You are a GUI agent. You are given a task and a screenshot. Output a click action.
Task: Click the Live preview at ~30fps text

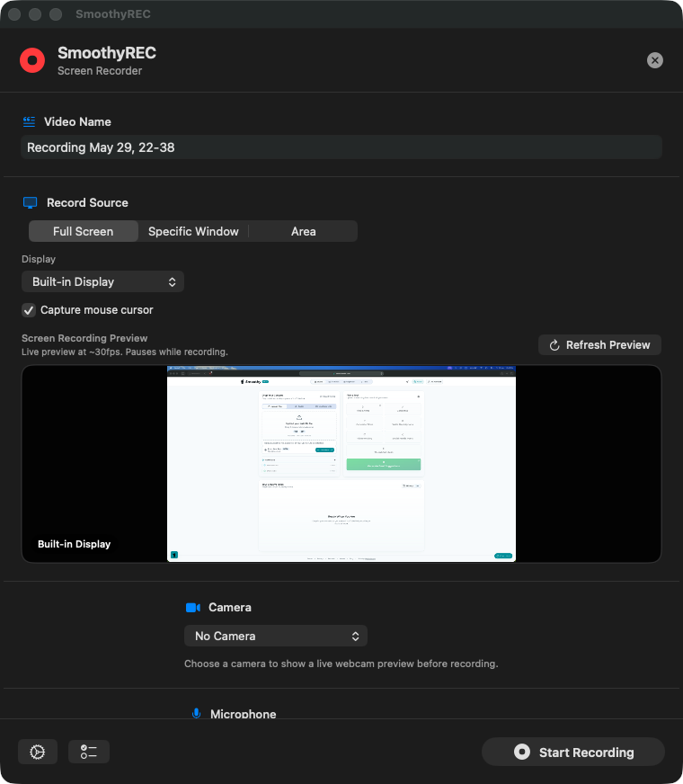(124, 352)
